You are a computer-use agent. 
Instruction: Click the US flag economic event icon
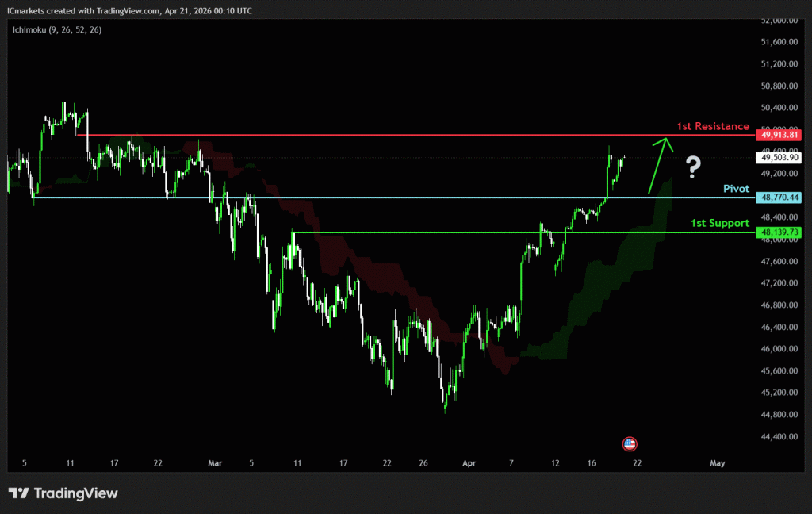click(630, 444)
